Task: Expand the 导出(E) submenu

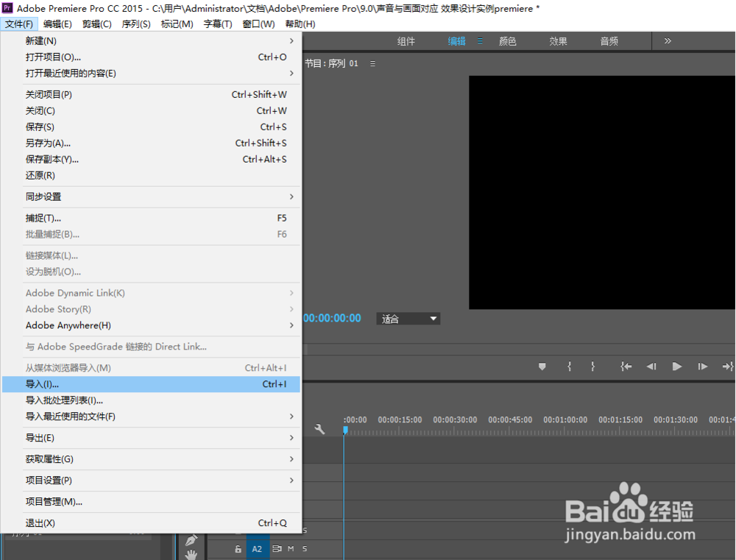Action: tap(151, 438)
